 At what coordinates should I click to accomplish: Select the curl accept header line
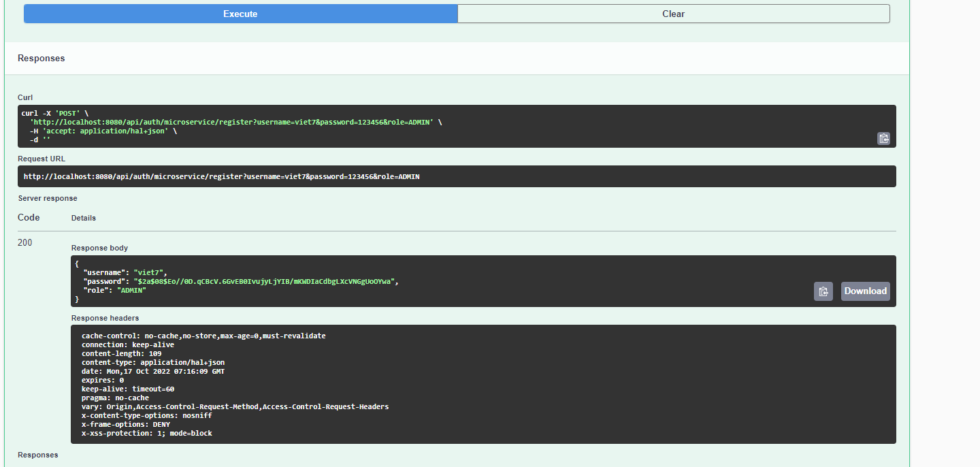pos(102,131)
